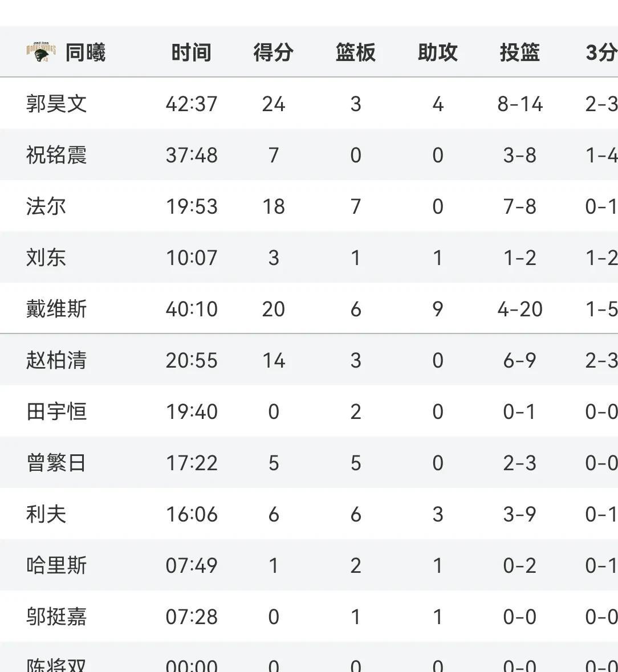Select player 法尔 name

pyautogui.click(x=46, y=206)
